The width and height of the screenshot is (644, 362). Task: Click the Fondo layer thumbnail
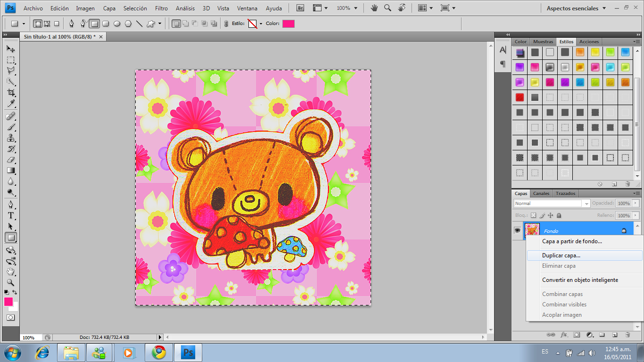tap(532, 230)
